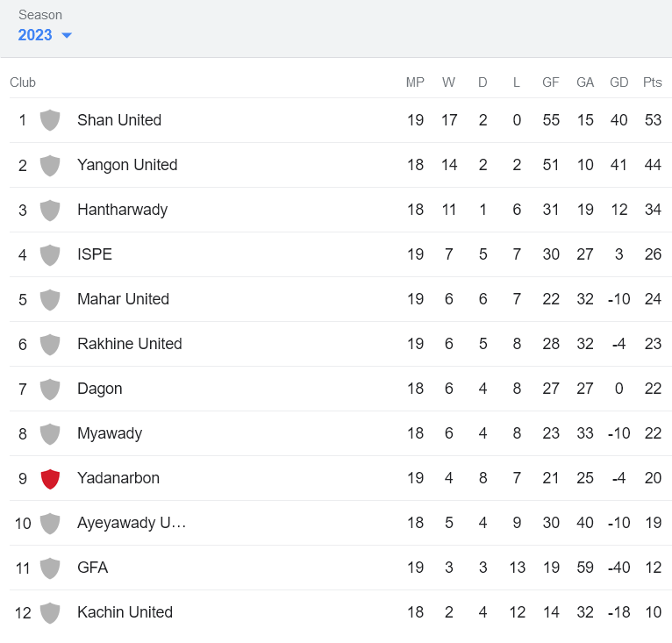The height and width of the screenshot is (643, 672).
Task: Click the Club column header
Action: coord(23,82)
